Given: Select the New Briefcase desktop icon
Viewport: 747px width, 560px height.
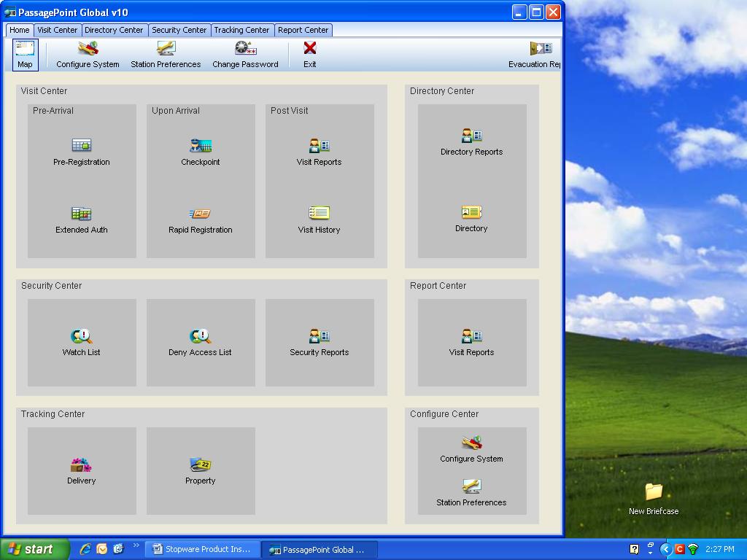Looking at the screenshot, I should [654, 492].
